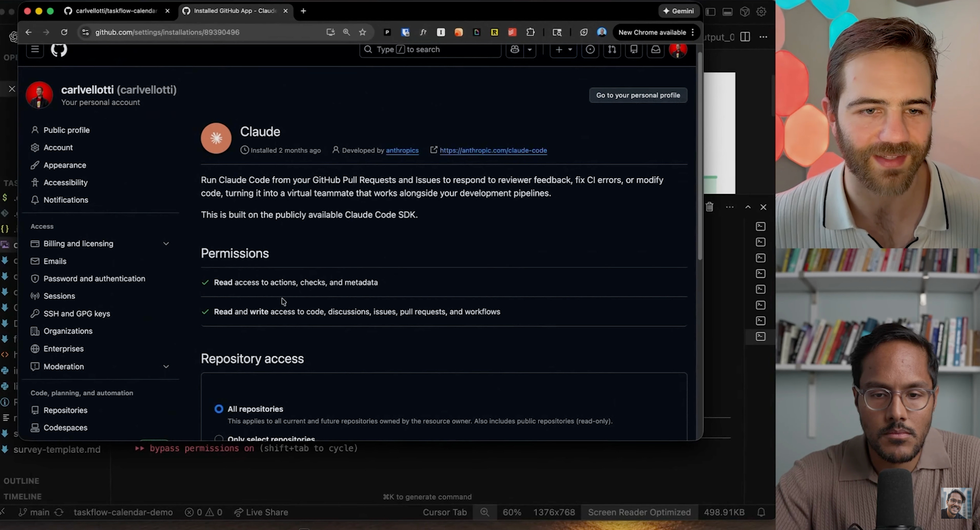Click the GitHub Octocat logo

tap(59, 50)
